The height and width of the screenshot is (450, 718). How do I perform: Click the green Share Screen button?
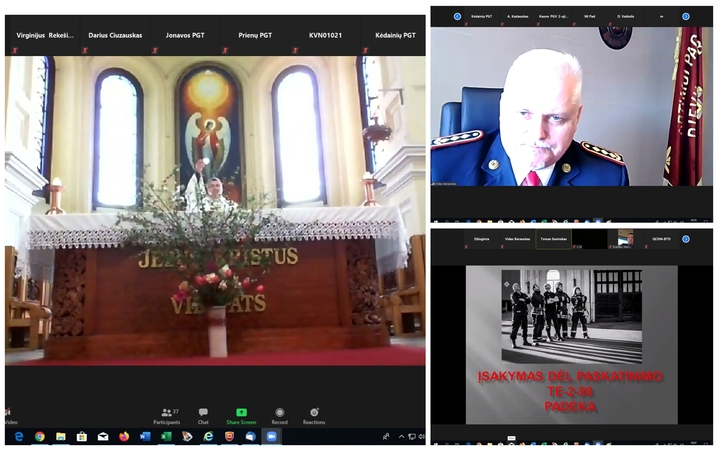(x=241, y=415)
